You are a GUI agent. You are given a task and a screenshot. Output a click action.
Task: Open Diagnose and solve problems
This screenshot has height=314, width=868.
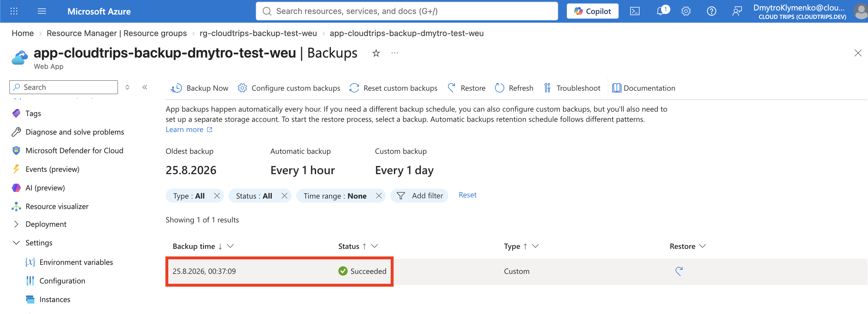74,132
